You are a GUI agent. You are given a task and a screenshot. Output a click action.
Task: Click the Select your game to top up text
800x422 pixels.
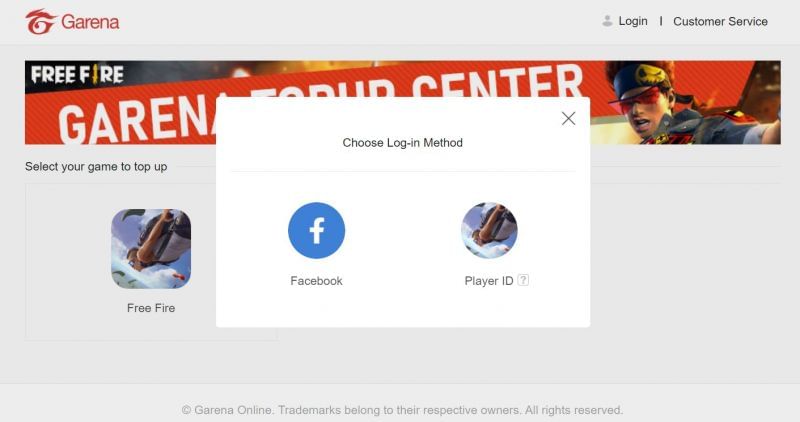(x=96, y=167)
